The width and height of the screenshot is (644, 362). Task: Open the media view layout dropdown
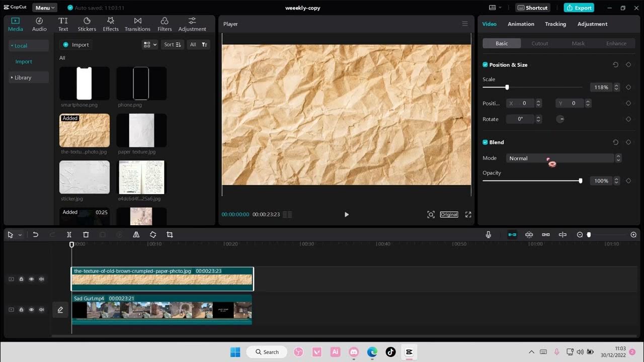150,45
